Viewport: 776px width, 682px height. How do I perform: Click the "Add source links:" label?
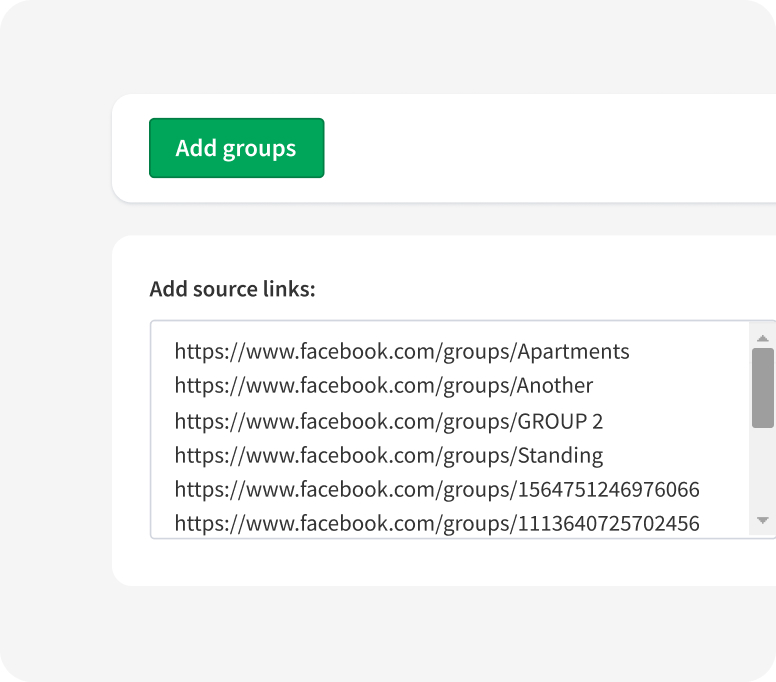pyautogui.click(x=232, y=289)
